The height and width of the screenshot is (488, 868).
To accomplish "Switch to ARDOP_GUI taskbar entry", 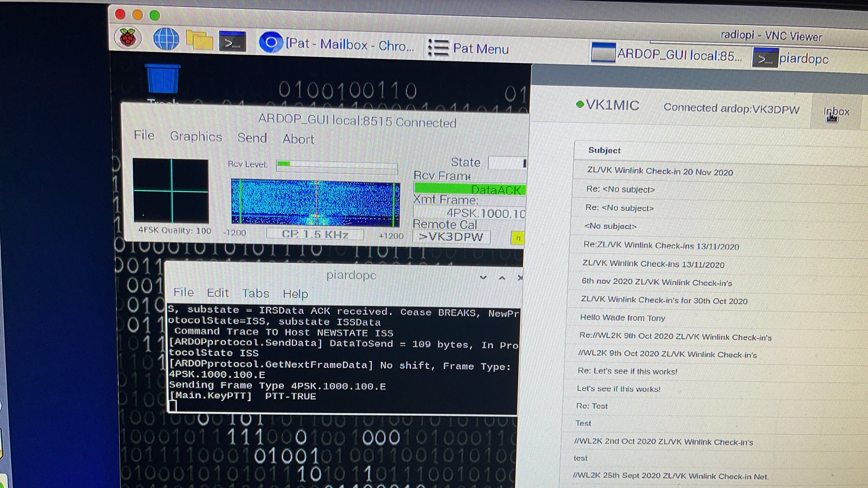I will 667,55.
